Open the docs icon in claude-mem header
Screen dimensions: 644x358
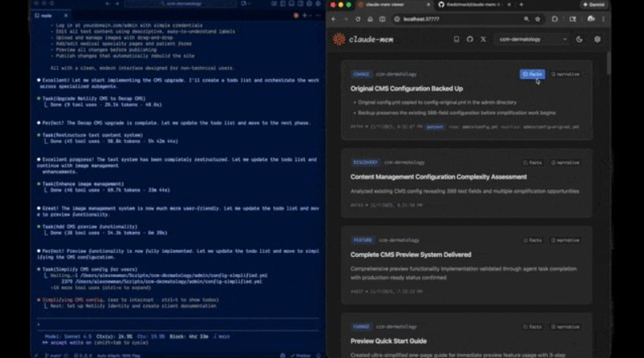[457, 40]
